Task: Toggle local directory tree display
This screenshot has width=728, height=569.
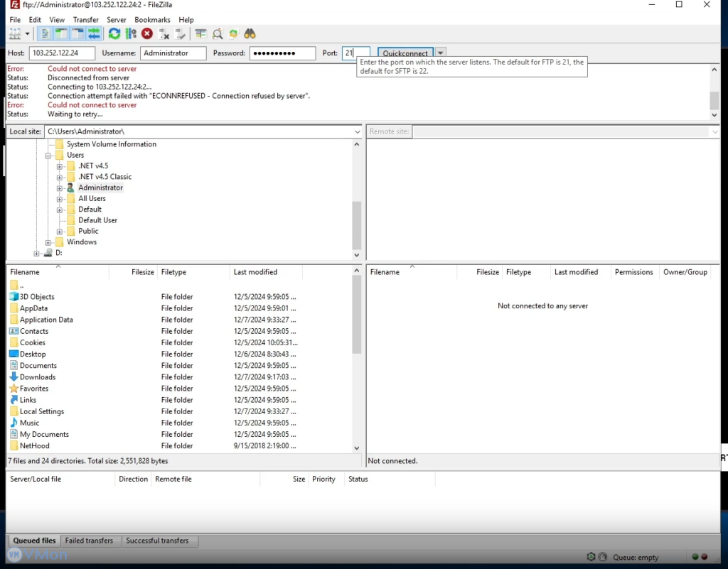Action: pos(61,33)
